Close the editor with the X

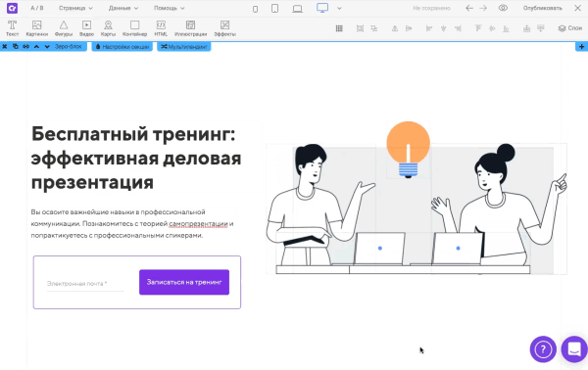point(577,8)
